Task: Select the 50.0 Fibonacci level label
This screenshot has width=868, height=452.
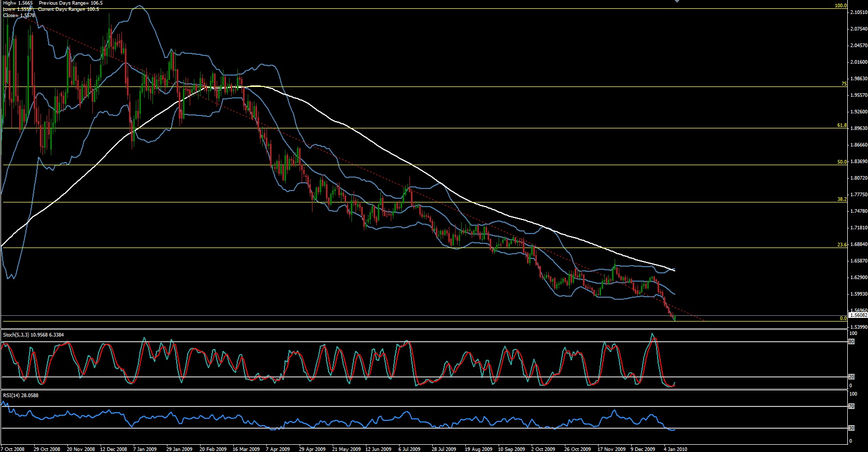Action: pos(842,162)
